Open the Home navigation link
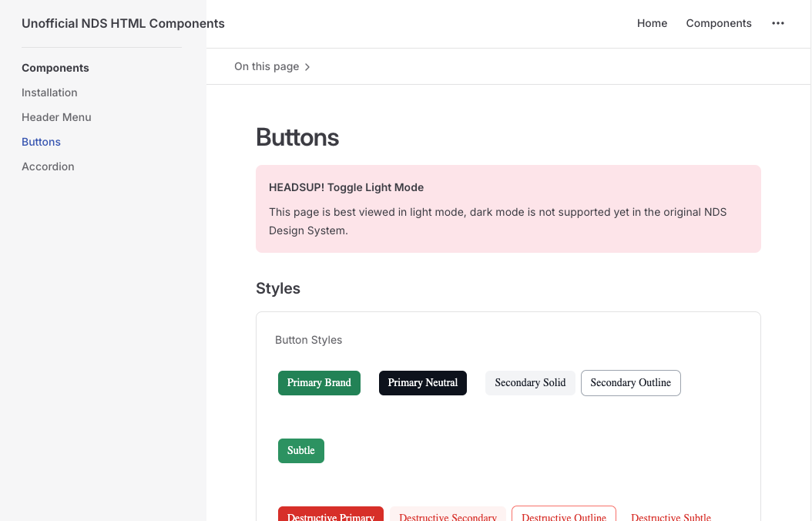812x521 pixels. 652,23
